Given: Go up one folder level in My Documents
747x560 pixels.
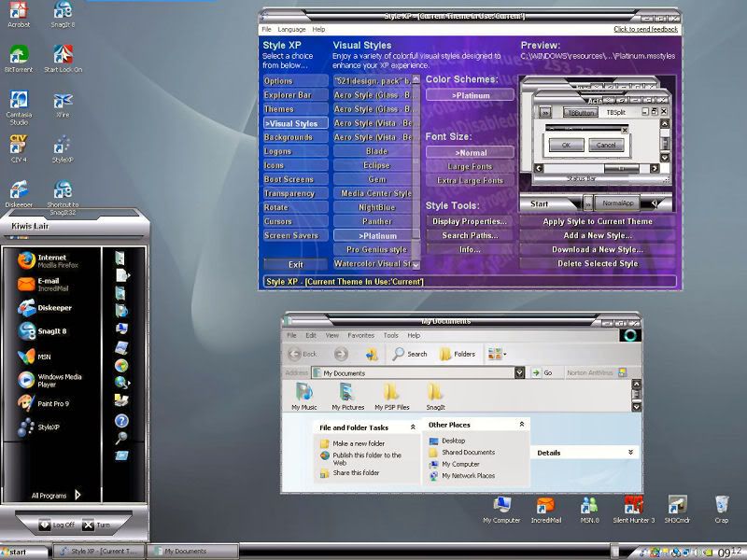Looking at the screenshot, I should (371, 354).
